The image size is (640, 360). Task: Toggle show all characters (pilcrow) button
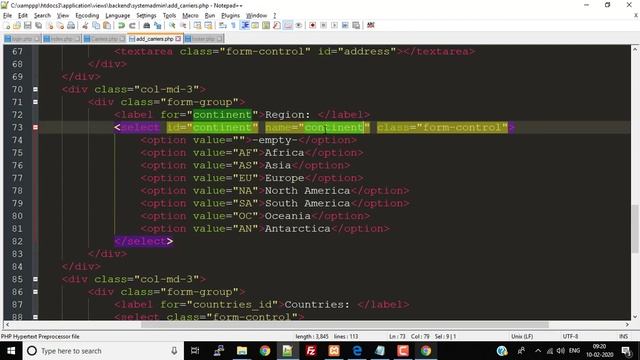coord(233,25)
